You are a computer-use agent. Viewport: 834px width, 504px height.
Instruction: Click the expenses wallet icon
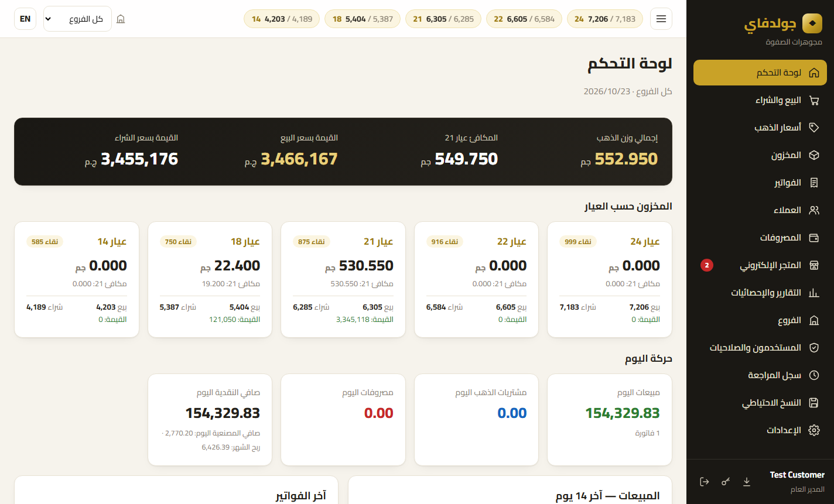[814, 238]
